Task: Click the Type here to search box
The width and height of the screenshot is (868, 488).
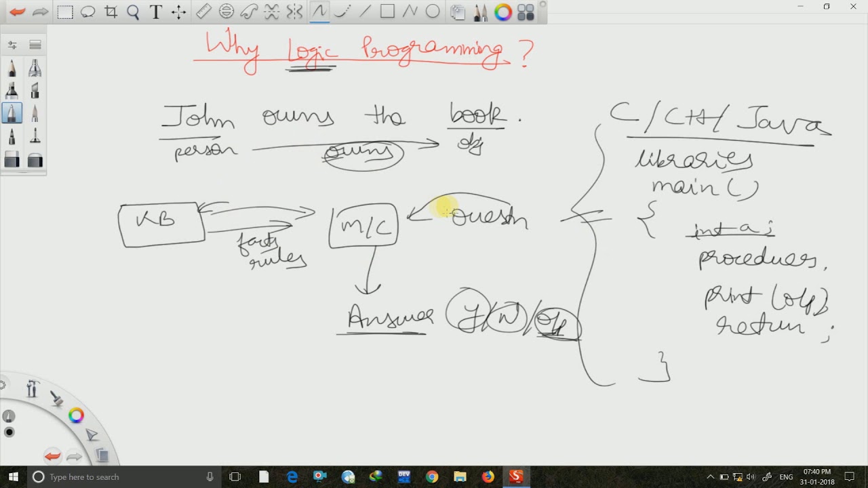Action: [x=124, y=477]
